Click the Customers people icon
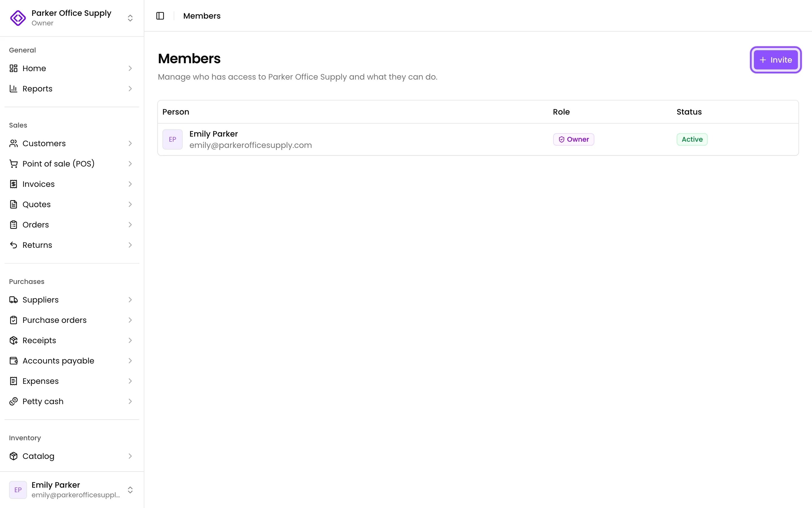812x508 pixels. tap(14, 143)
